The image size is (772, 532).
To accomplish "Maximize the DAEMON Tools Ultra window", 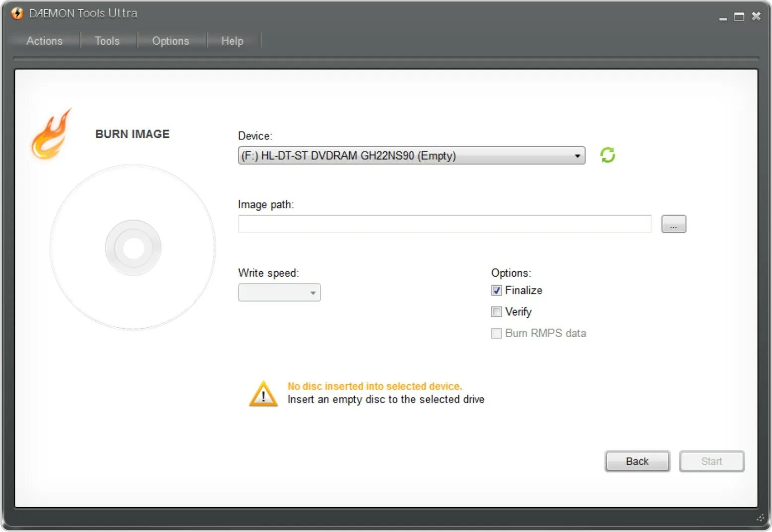I will 739,16.
